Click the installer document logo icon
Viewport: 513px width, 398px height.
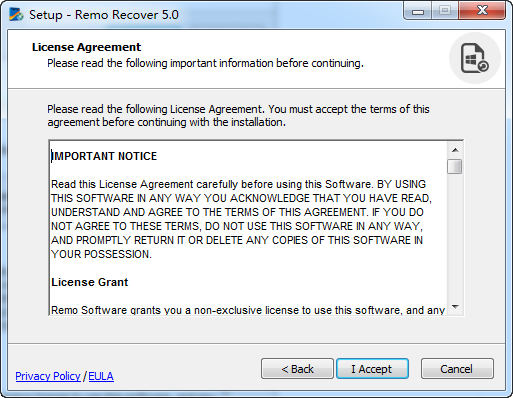coord(474,58)
